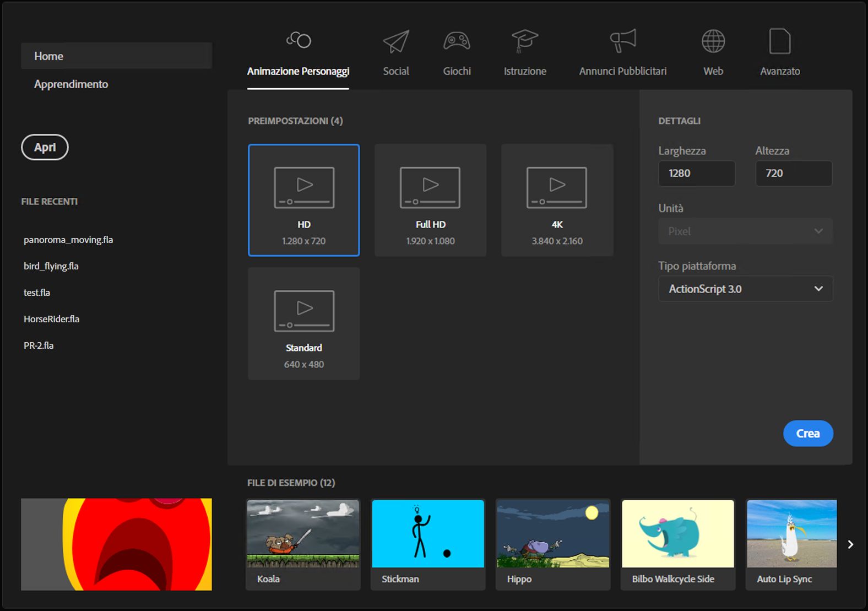
Task: Click the Larghezza width input field
Action: click(x=696, y=173)
